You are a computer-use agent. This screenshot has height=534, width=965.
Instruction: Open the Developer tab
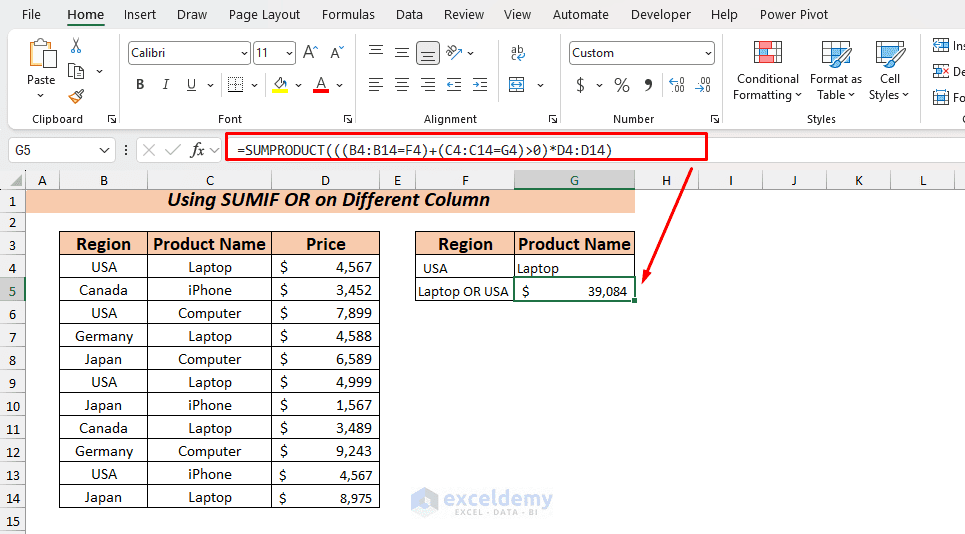[661, 15]
